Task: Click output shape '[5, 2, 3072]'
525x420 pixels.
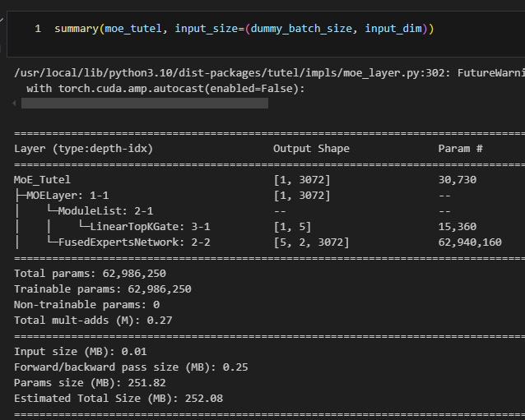Action: point(311,242)
